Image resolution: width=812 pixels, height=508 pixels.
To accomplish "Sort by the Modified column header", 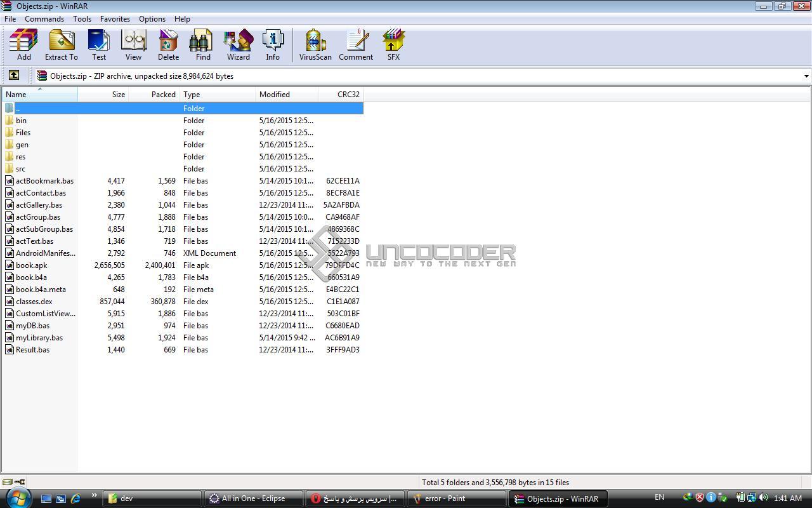I will (x=287, y=94).
